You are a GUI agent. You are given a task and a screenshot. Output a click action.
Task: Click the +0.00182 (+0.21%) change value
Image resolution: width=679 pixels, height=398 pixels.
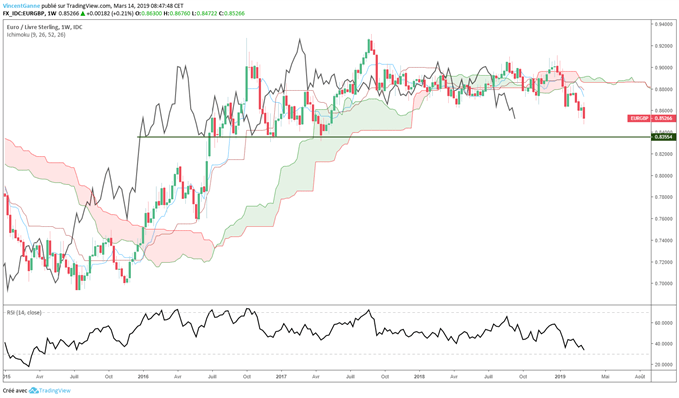pyautogui.click(x=110, y=13)
